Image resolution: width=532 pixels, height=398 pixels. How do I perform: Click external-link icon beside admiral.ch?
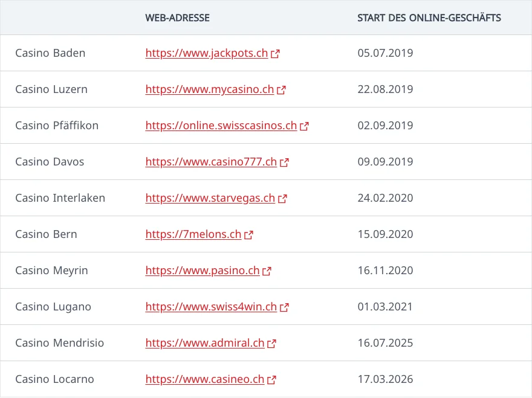tap(272, 344)
